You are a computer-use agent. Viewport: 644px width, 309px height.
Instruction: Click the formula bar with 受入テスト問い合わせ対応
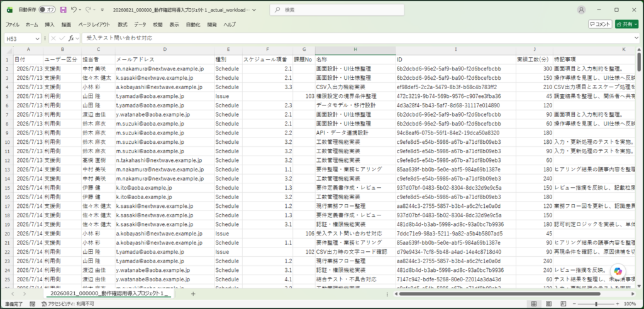[357, 38]
